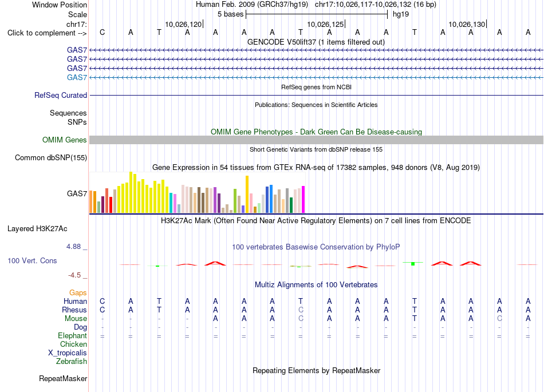
Task: Click the Scale label on the left
Action: pos(78,14)
